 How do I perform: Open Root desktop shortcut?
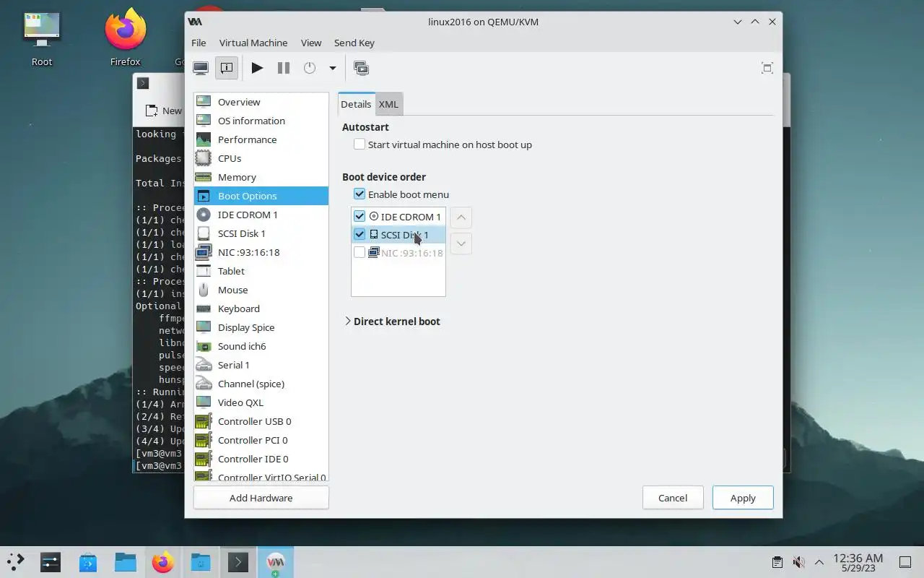[x=42, y=38]
